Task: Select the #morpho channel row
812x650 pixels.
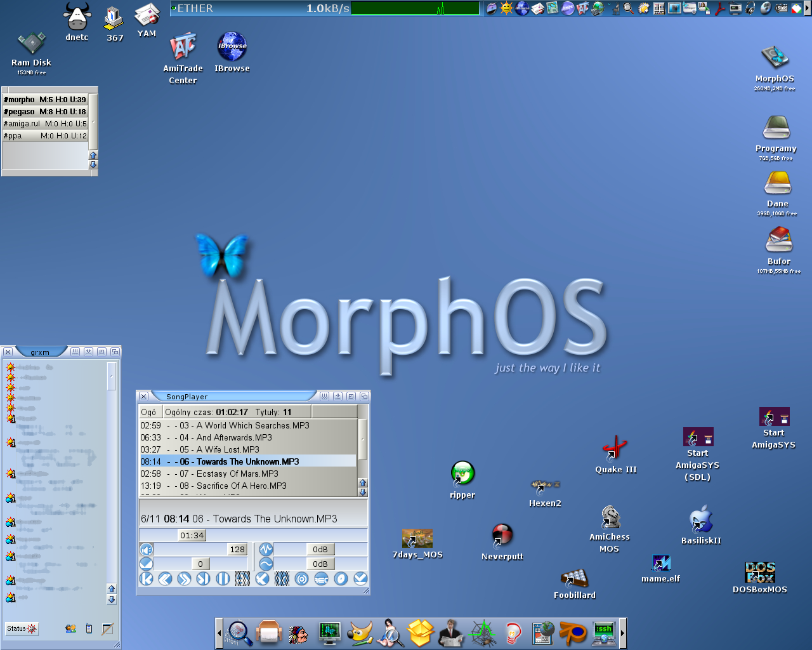Action: (x=45, y=100)
